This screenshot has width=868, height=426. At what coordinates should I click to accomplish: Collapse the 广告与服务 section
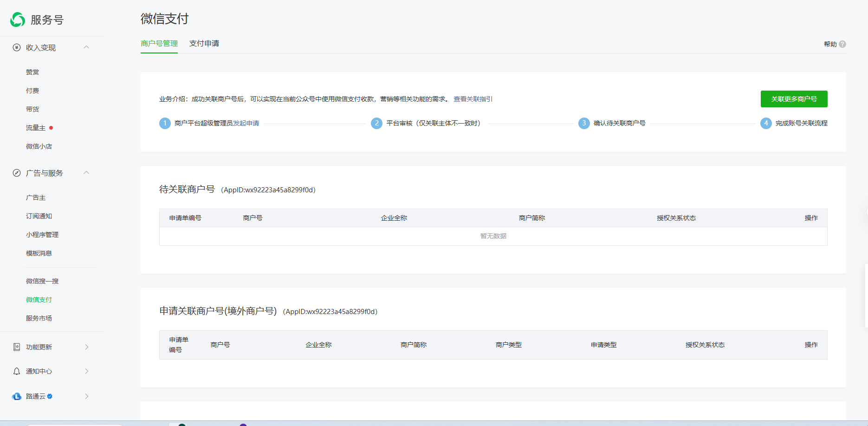coord(86,173)
